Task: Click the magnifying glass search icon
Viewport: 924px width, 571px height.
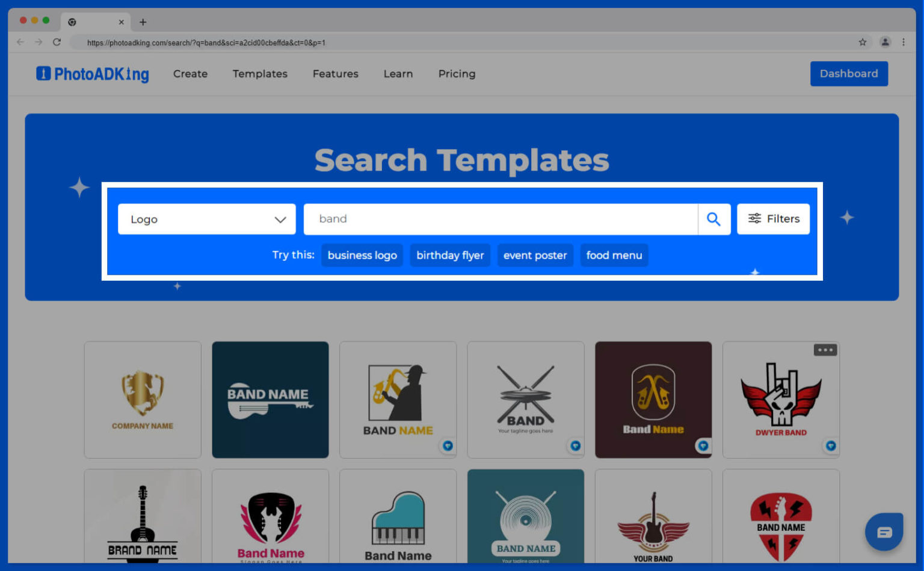Action: 713,219
